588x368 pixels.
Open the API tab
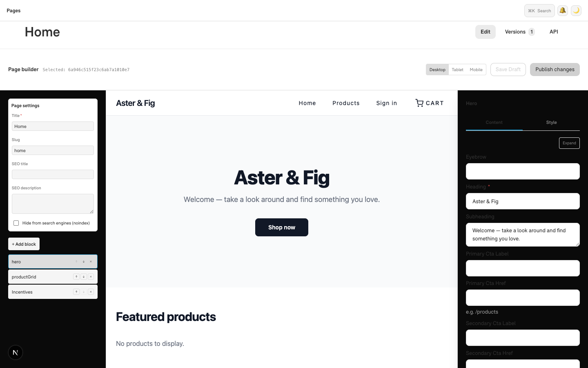[554, 32]
